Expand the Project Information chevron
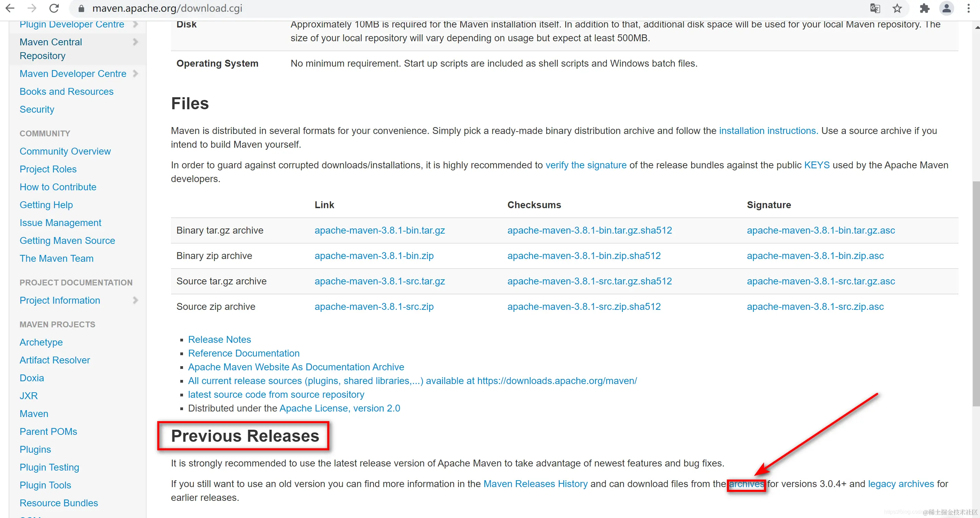The width and height of the screenshot is (980, 518). coord(135,300)
